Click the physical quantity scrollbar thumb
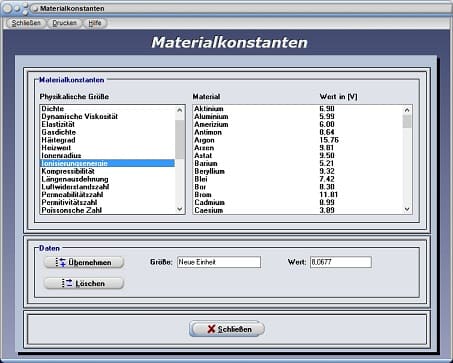The height and width of the screenshot is (363, 453). pos(180,139)
